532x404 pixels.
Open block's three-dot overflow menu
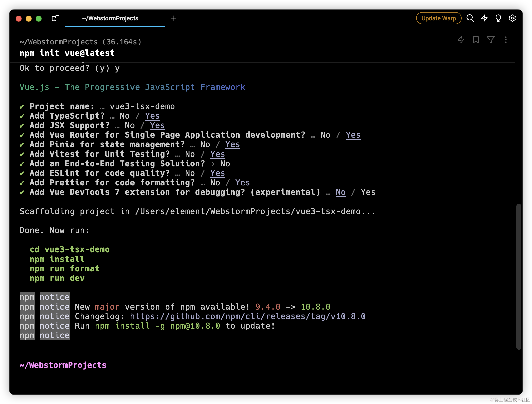tap(506, 40)
